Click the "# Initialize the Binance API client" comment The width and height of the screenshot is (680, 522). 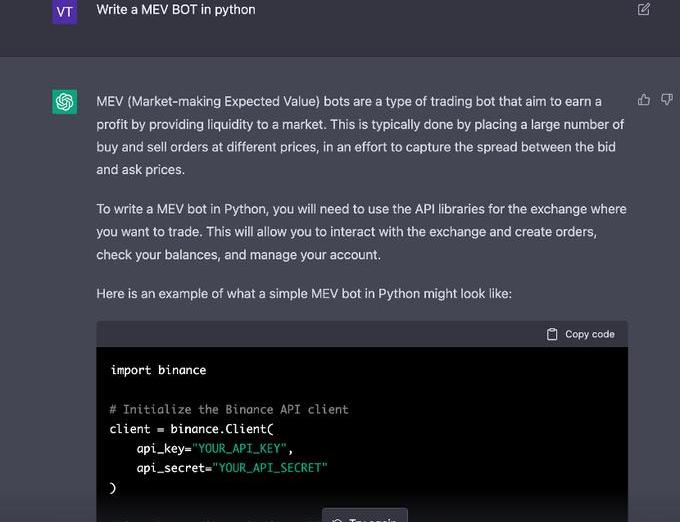(229, 409)
